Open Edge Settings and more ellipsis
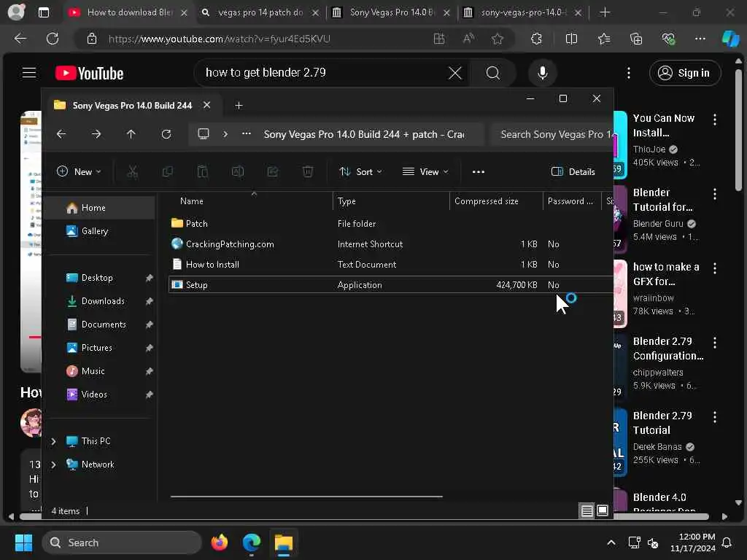This screenshot has width=747, height=560. 700,39
